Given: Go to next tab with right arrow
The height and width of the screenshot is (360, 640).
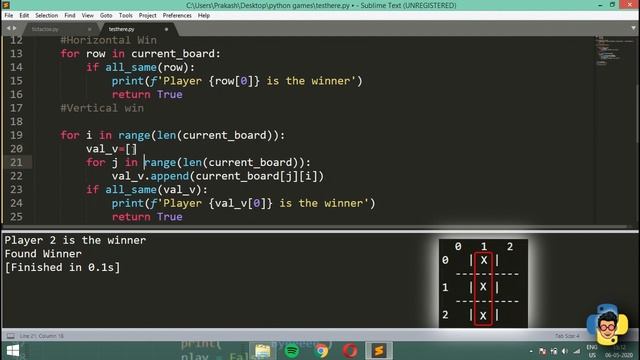Looking at the screenshot, I should [x=15, y=28].
